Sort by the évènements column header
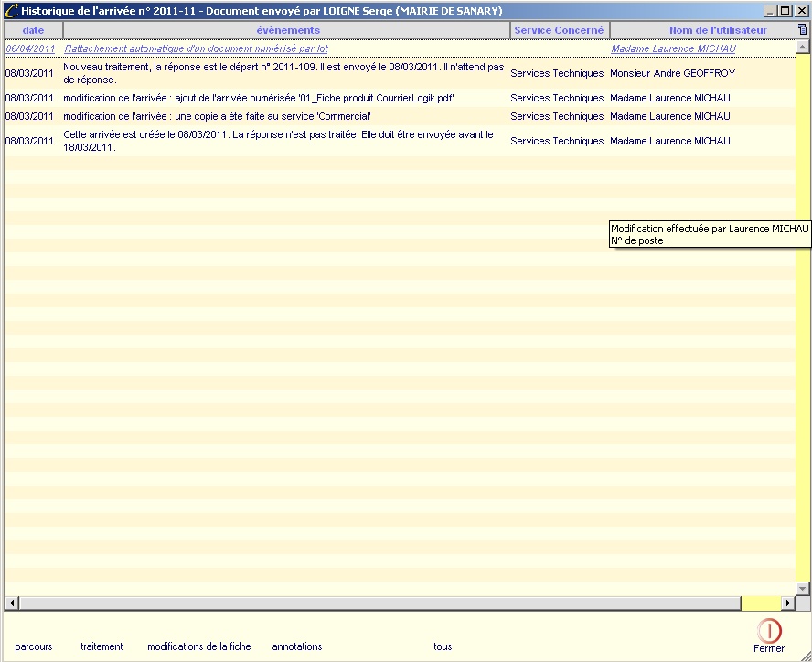 coord(287,30)
